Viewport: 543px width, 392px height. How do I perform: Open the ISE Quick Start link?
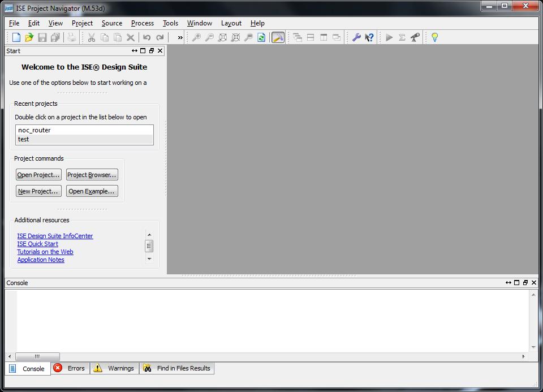[x=38, y=244]
